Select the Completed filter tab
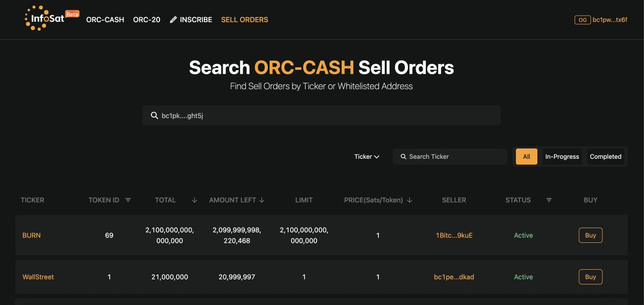This screenshot has width=644, height=305. click(x=605, y=157)
